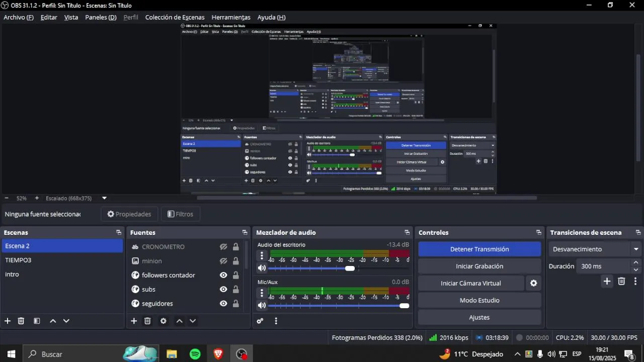Open advanced audio properties gears icon
The width and height of the screenshot is (644, 362).
click(260, 321)
